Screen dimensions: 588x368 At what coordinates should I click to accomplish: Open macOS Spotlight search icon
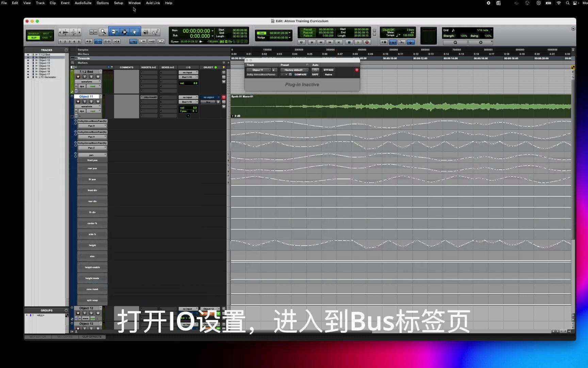(x=567, y=3)
